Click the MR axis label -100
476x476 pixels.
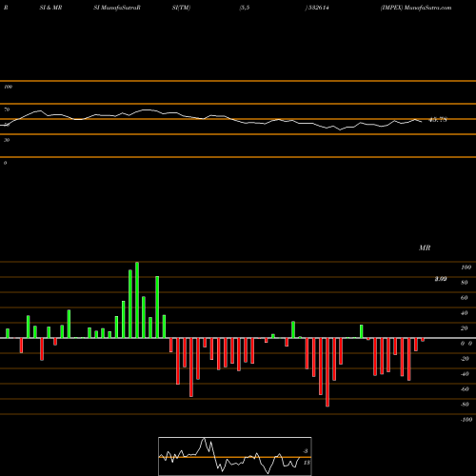[466, 420]
